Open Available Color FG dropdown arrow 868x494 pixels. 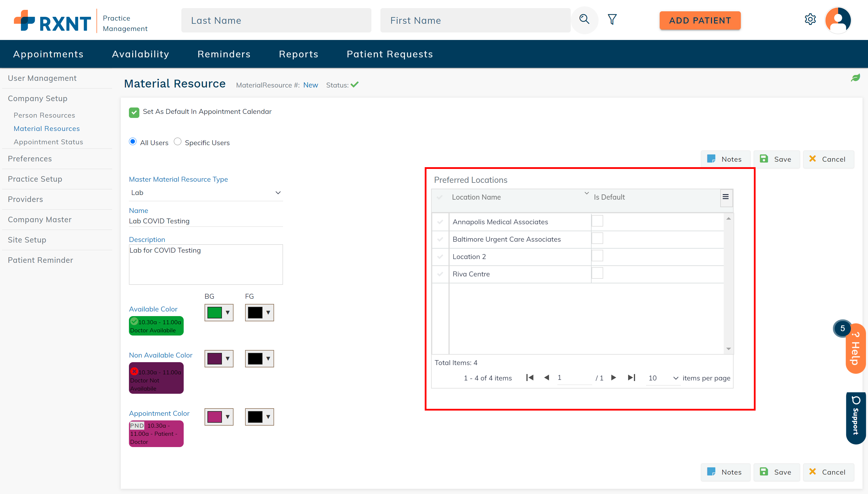click(x=268, y=313)
